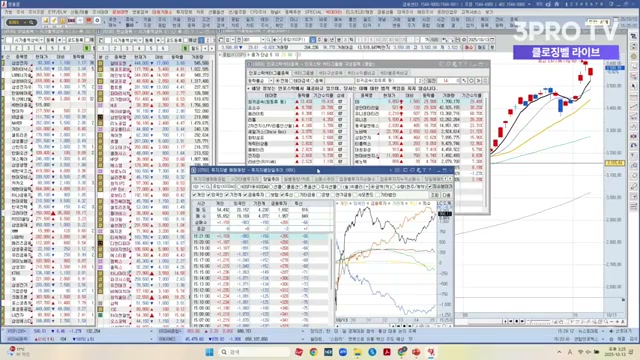
Task: Open File Explorer from the taskbar
Action: pos(358,352)
